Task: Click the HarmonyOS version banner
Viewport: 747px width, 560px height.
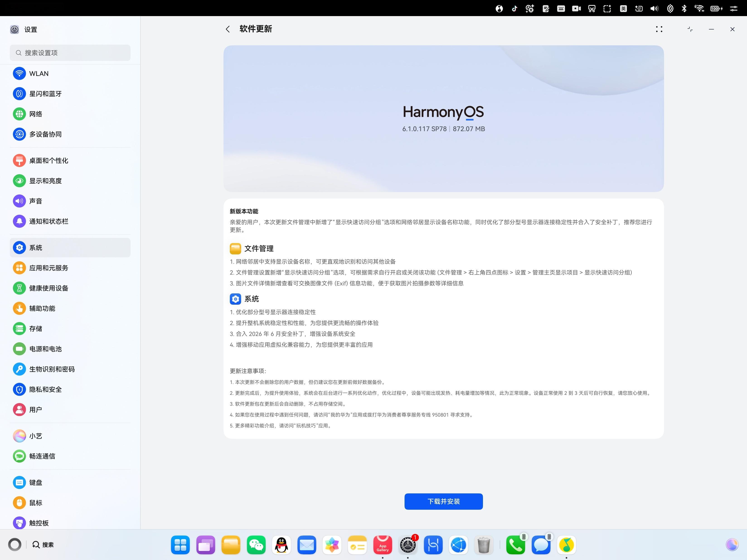Action: tap(443, 118)
